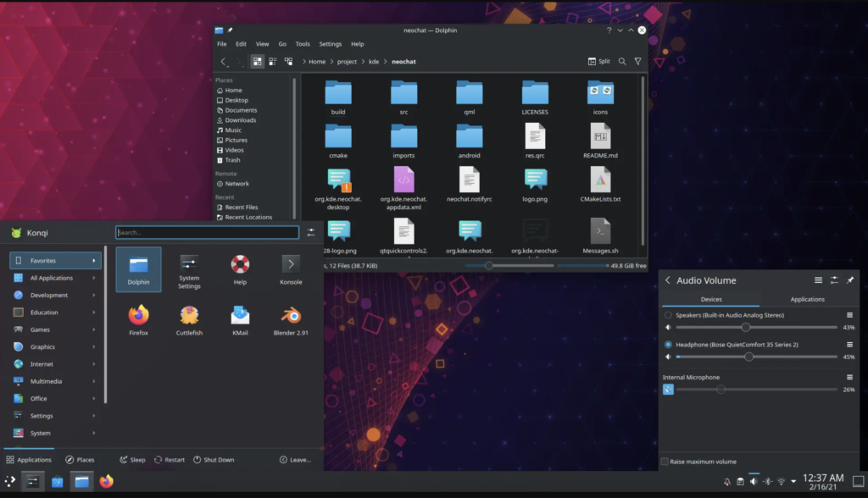Adjust Headphone volume slider
This screenshot has height=498, width=868.
(x=756, y=357)
